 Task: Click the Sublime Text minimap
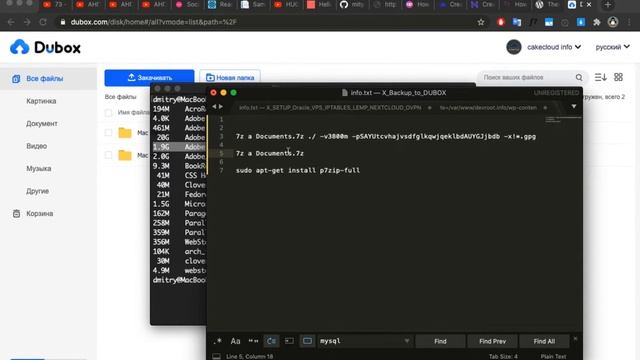563,120
